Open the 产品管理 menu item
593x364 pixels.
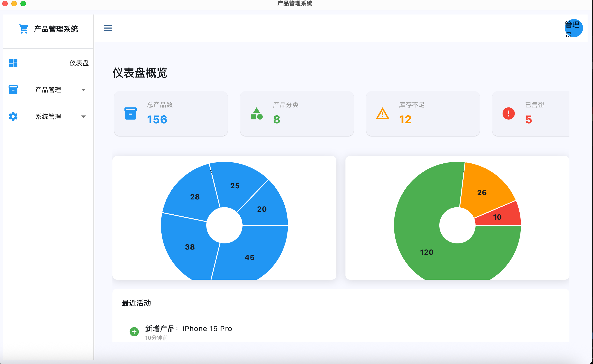(48, 90)
